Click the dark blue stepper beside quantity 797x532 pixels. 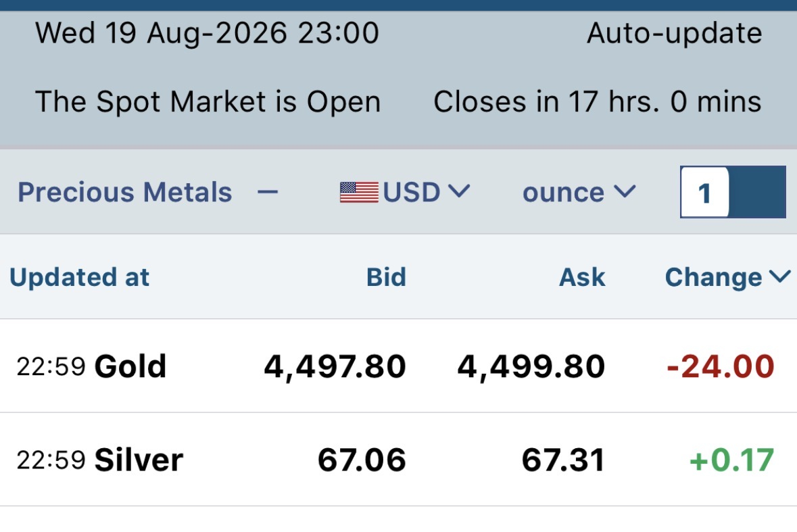point(757,192)
